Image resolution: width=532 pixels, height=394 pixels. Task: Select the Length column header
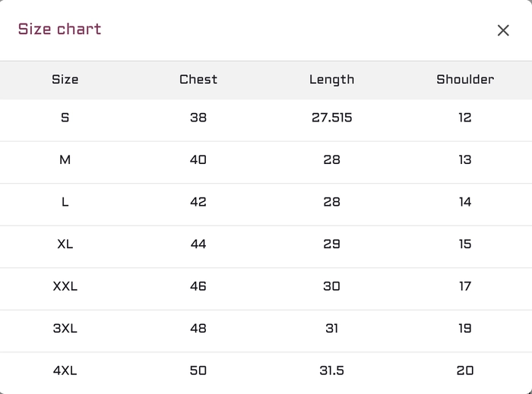[332, 80]
